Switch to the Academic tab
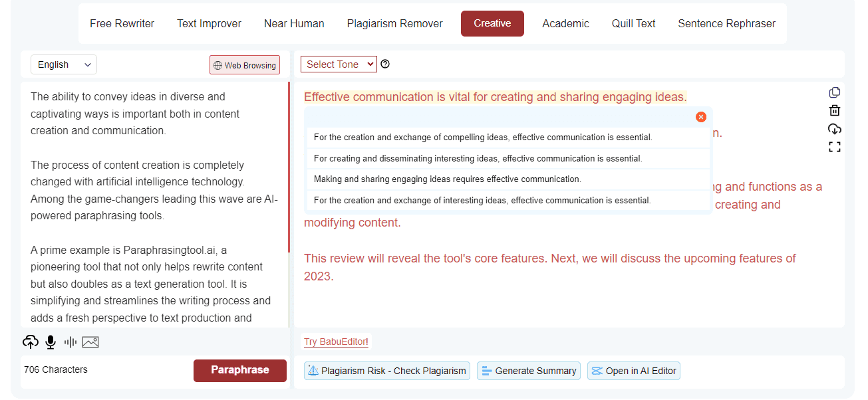Viewport: 868px width, 400px height. pyautogui.click(x=565, y=23)
